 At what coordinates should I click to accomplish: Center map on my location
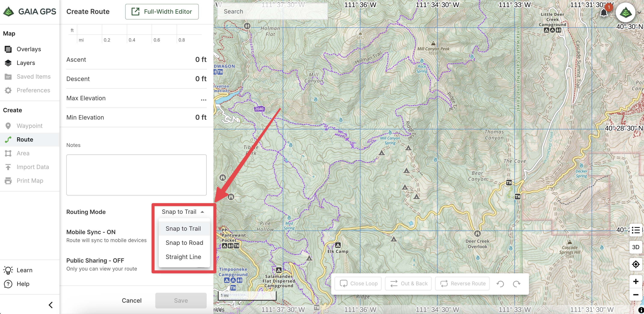tap(636, 264)
